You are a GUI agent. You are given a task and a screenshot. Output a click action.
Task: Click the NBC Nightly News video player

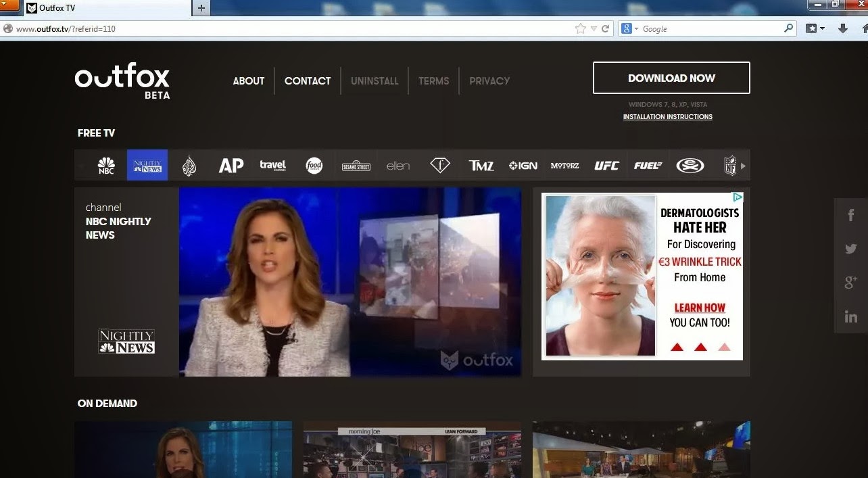click(x=350, y=282)
